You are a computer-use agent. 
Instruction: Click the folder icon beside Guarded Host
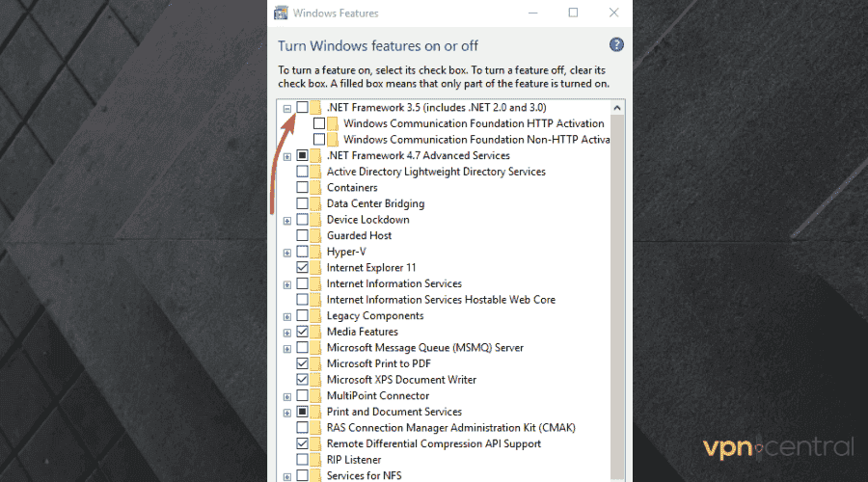[x=315, y=236]
